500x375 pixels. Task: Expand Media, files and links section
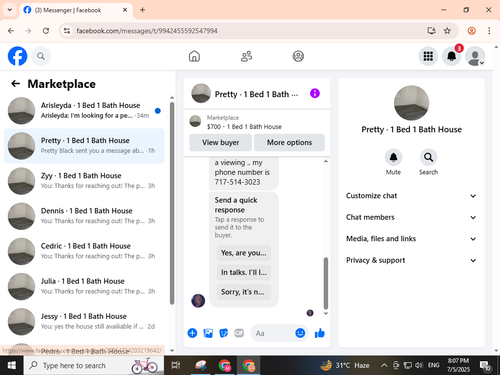coord(411,239)
